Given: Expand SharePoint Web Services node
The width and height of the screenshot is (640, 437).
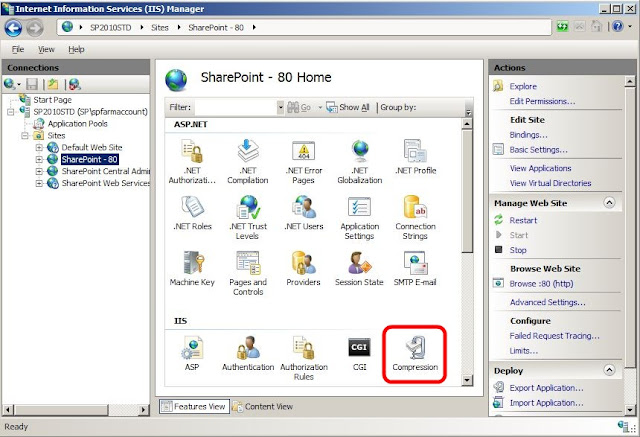Looking at the screenshot, I should (39, 183).
